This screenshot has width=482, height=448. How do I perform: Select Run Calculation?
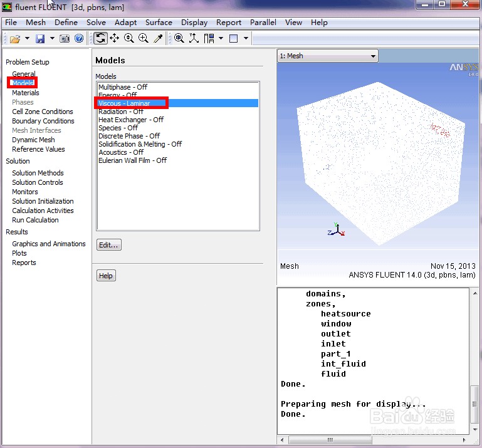pyautogui.click(x=35, y=220)
